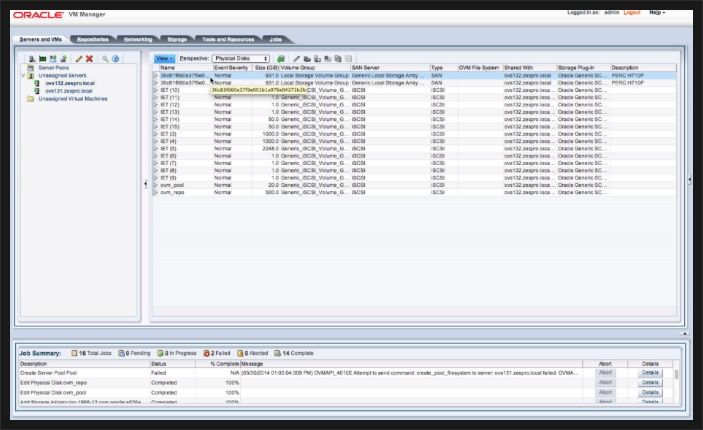Click the Discover Servers icon in left toolbar

point(32,59)
